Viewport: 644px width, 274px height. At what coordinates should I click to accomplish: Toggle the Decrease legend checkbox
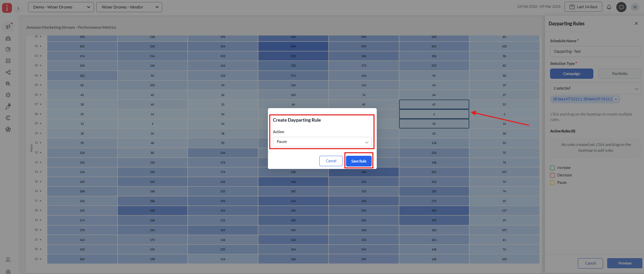[552, 175]
